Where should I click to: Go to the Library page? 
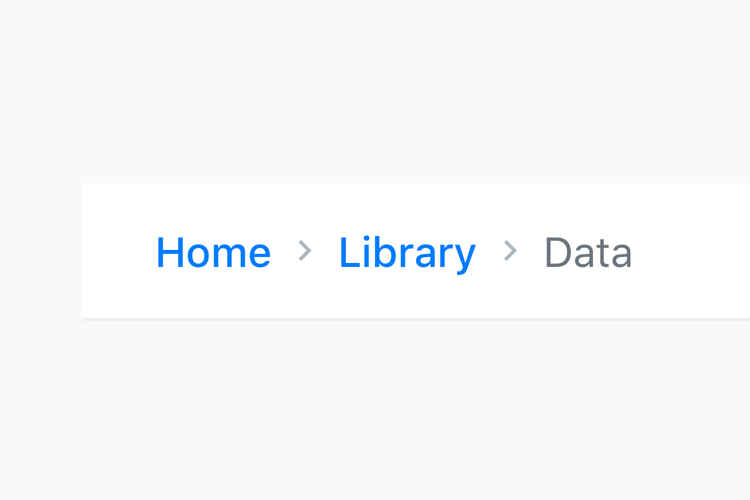pyautogui.click(x=407, y=253)
